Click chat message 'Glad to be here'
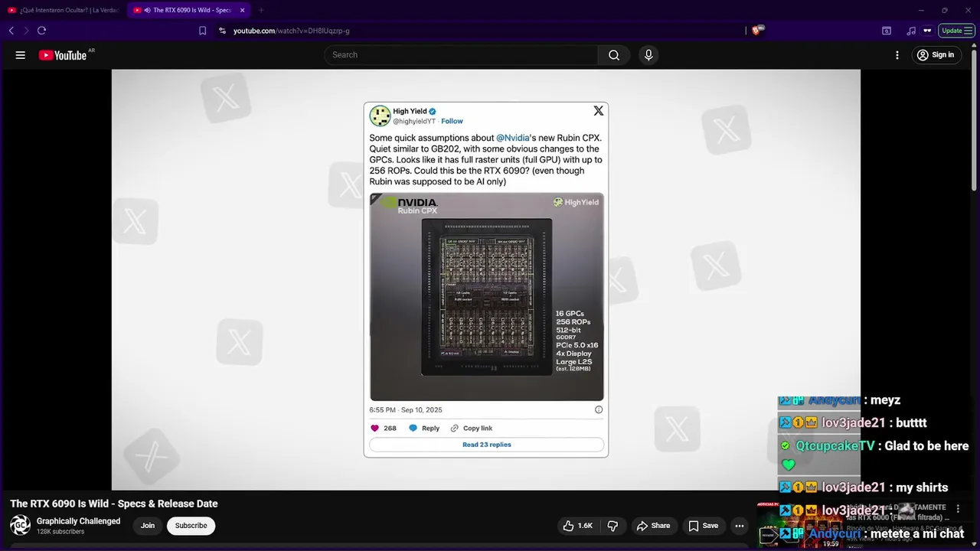 tap(926, 446)
